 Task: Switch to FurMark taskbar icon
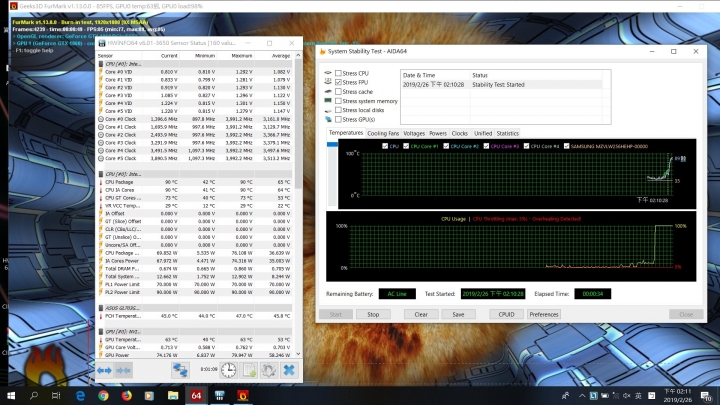coord(243,395)
